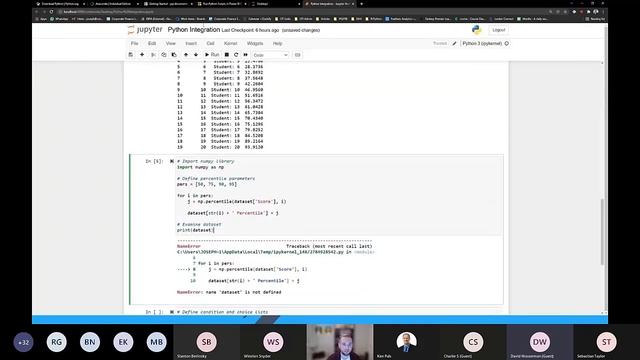Click the vertical page scrollbar thumb
Image resolution: width=640 pixels, height=360 pixels.
click(602, 232)
